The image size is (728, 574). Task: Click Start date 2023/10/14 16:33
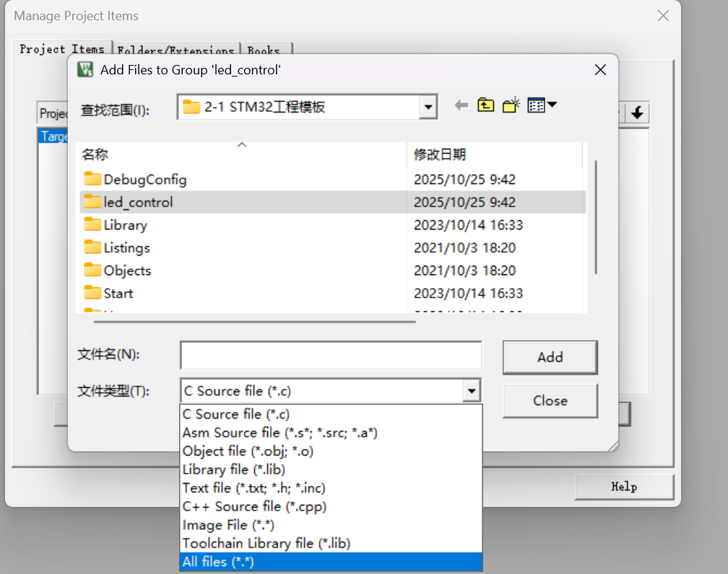(469, 293)
